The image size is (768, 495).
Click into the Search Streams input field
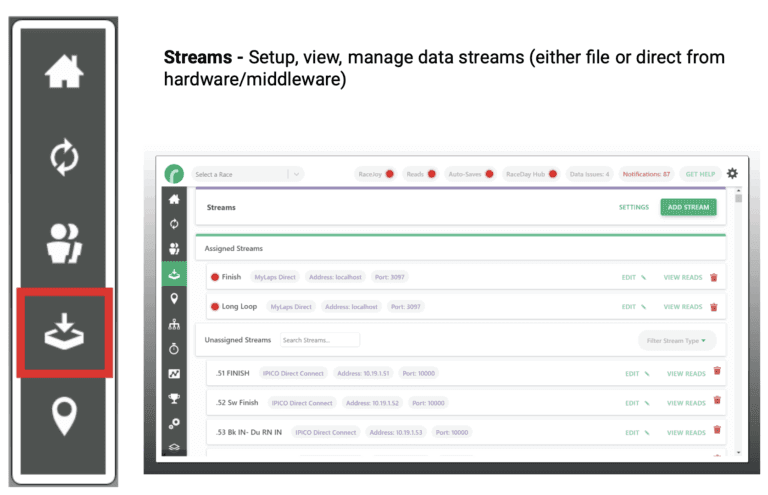point(319,340)
